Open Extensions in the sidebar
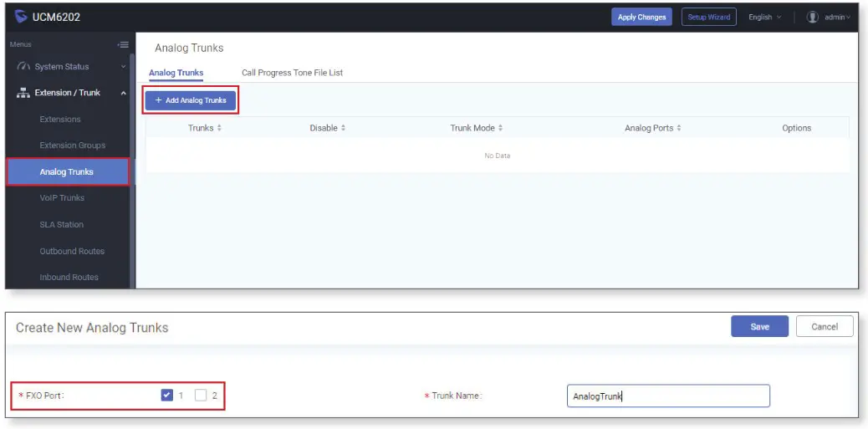Image resolution: width=868 pixels, height=429 pixels. coord(59,119)
